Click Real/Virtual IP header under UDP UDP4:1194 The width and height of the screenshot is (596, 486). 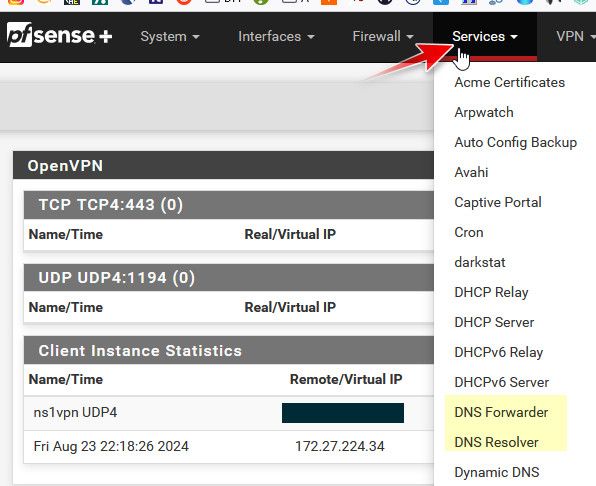point(290,307)
